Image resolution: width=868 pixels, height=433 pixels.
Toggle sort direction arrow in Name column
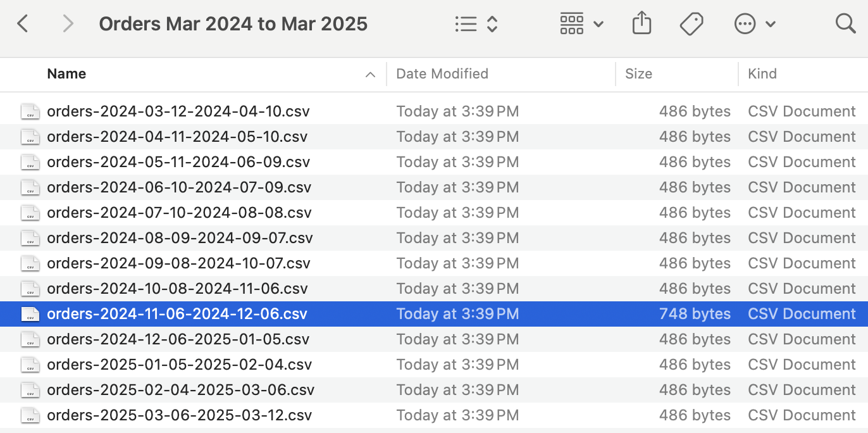tap(370, 75)
